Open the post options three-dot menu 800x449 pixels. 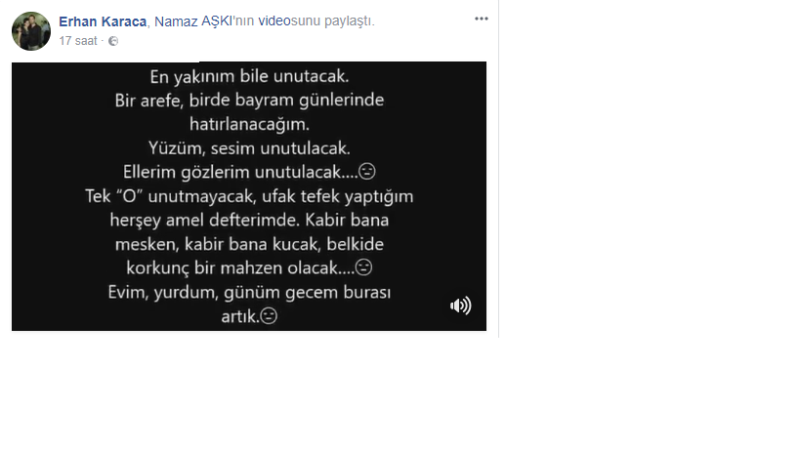coord(481,19)
